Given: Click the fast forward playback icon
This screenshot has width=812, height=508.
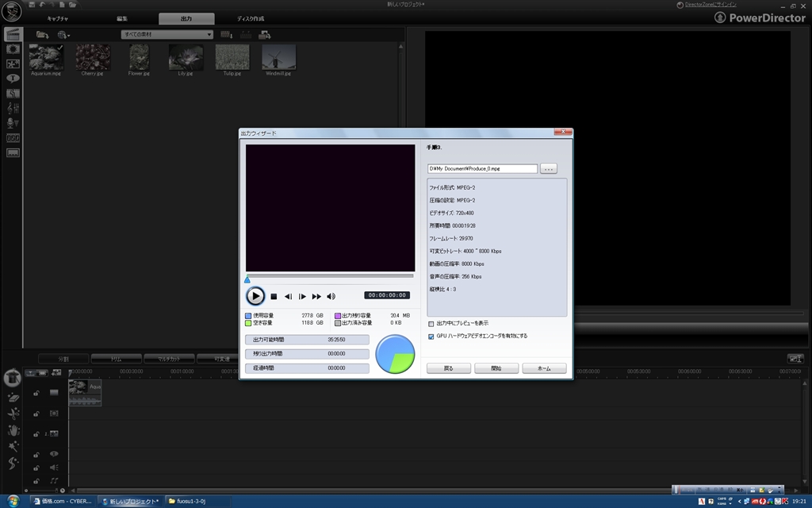Looking at the screenshot, I should tap(316, 296).
